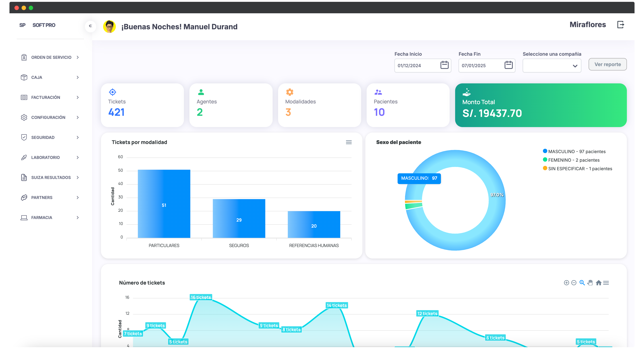644x349 pixels.
Task: Click the 14 tickets data label
Action: (x=337, y=305)
